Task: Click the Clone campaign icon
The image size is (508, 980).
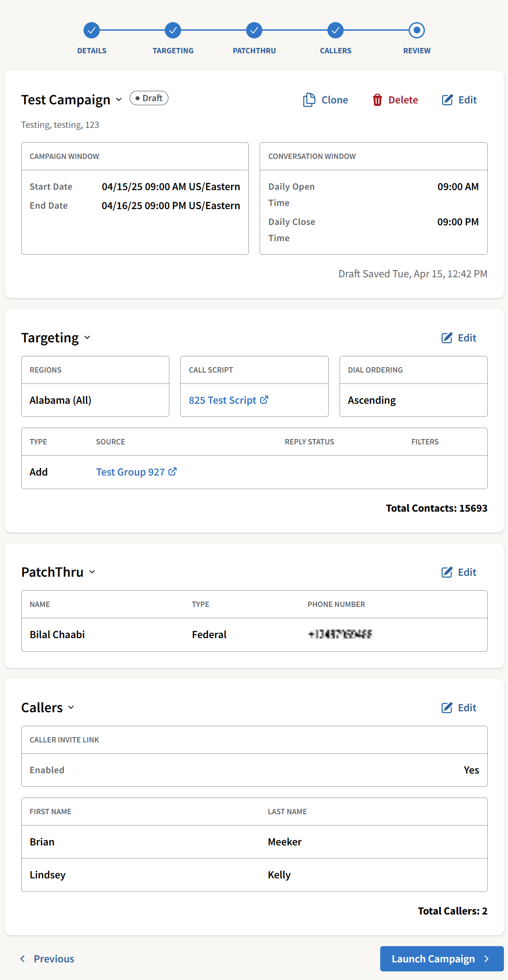Action: click(309, 100)
